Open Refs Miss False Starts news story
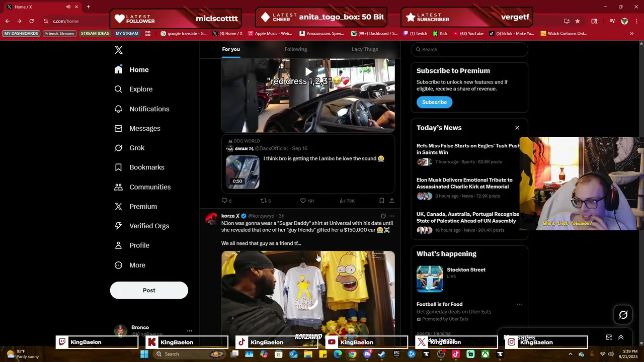This screenshot has height=362, width=644. (x=468, y=153)
